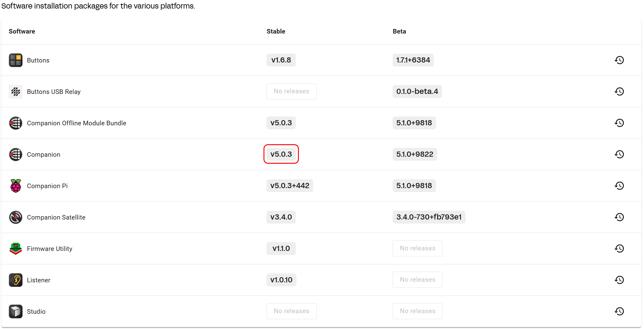Select the 'Studio' software name
The width and height of the screenshot is (644, 329).
pyautogui.click(x=36, y=312)
